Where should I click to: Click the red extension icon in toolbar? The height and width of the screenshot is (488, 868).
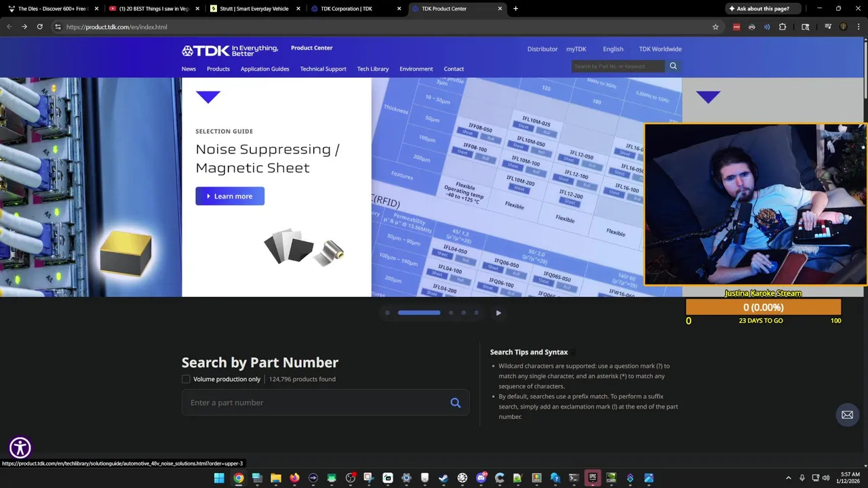click(x=736, y=27)
